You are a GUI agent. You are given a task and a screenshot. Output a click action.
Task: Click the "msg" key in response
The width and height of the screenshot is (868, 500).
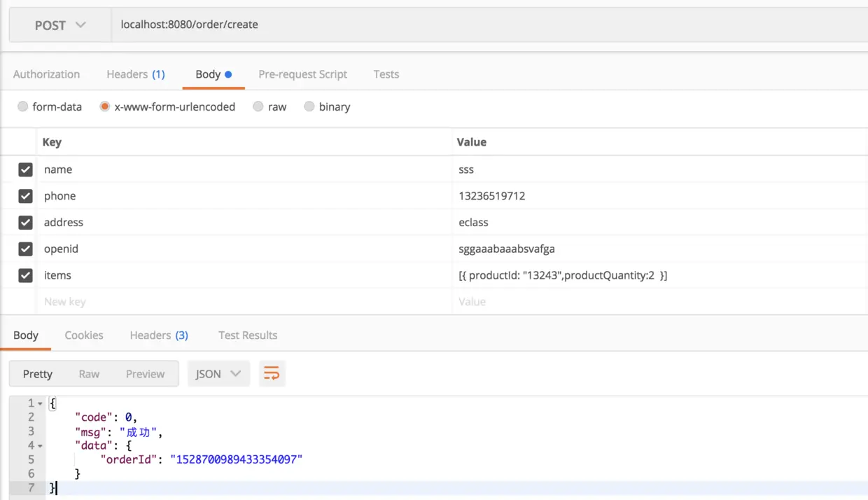90,431
